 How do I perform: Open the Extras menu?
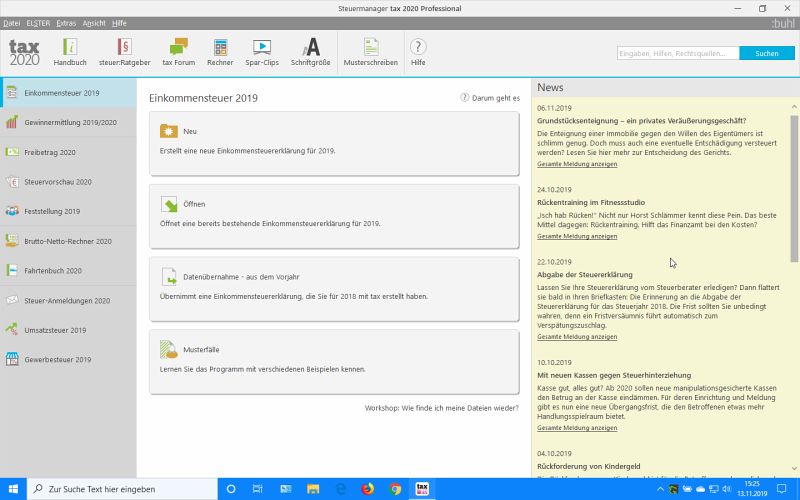66,22
